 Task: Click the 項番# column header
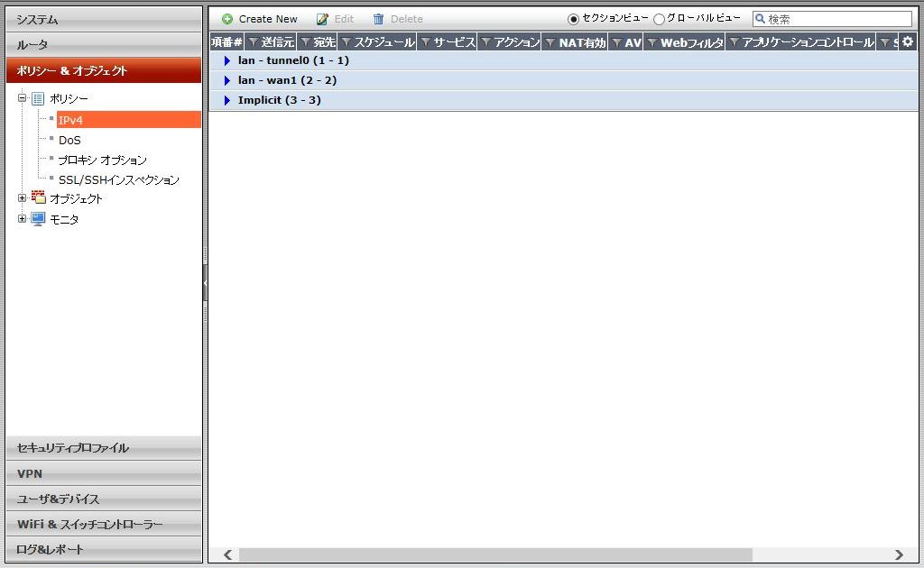[x=226, y=41]
